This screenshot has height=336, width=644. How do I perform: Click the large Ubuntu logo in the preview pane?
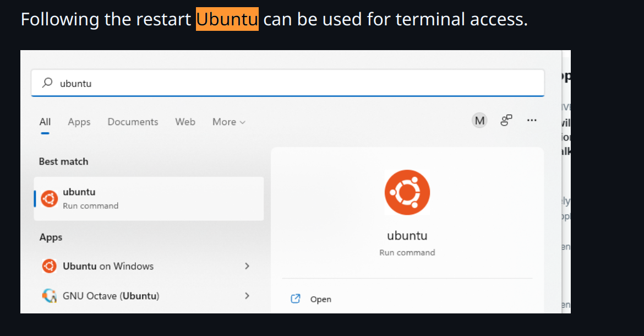tap(407, 192)
